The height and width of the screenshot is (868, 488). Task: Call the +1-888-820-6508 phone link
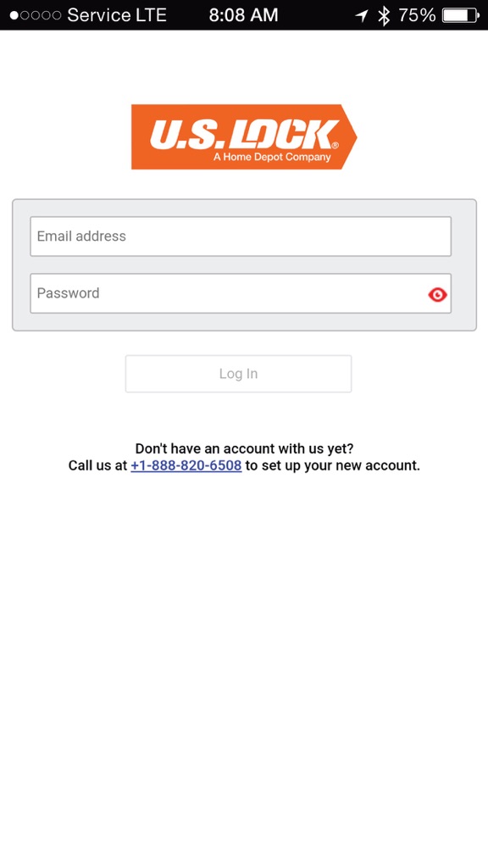pyautogui.click(x=186, y=465)
